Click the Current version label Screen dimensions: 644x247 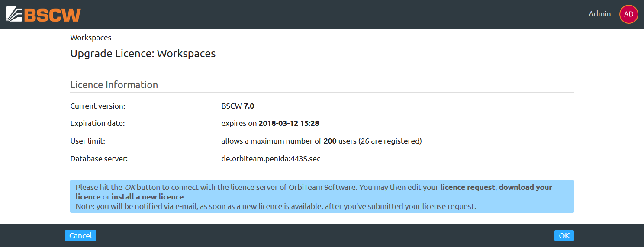(98, 106)
